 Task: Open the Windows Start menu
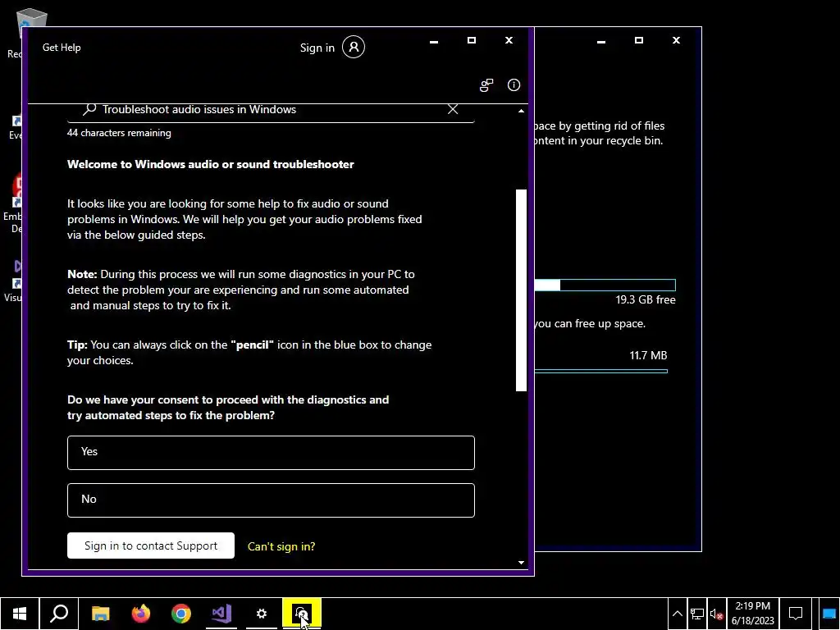[20, 614]
